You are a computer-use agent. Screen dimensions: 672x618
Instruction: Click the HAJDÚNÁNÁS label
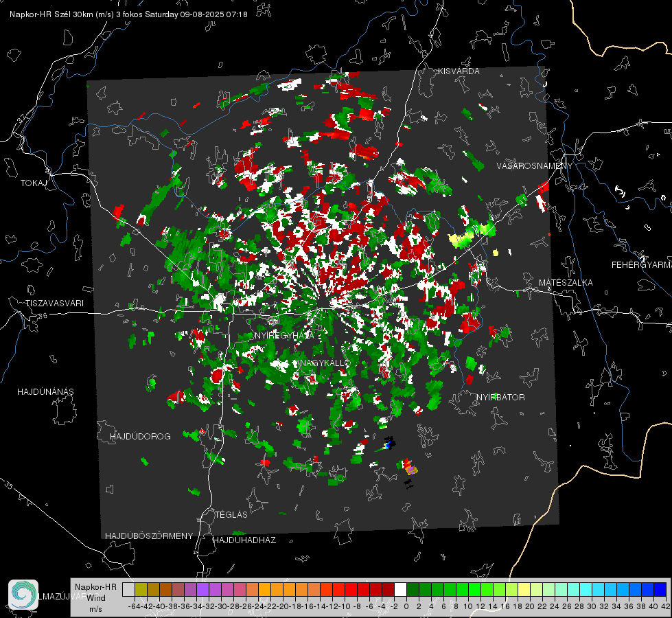coord(45,392)
